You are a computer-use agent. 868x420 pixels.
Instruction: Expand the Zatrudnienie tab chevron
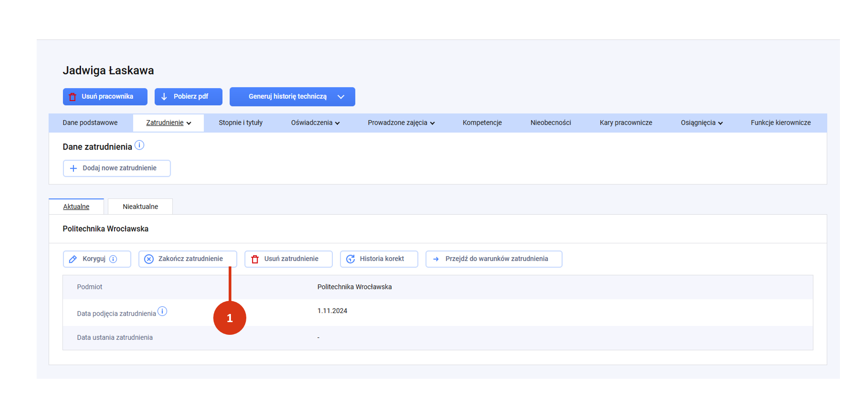point(189,123)
